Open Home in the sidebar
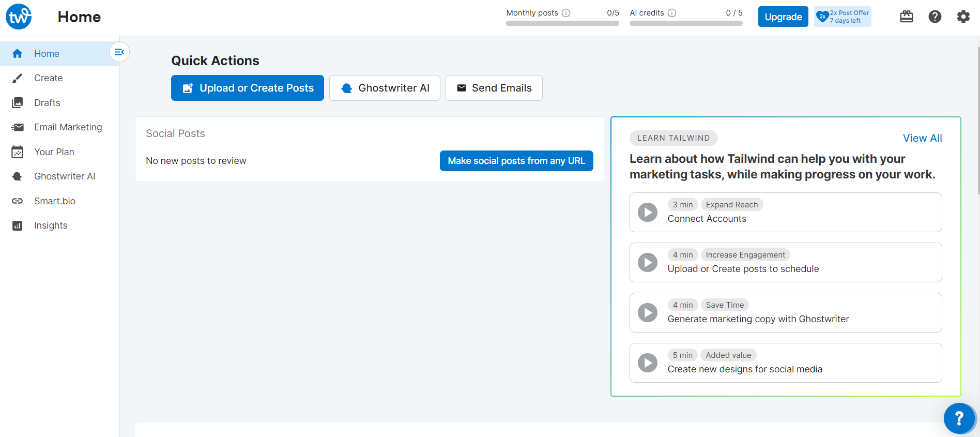This screenshot has height=437, width=980. tap(59, 54)
